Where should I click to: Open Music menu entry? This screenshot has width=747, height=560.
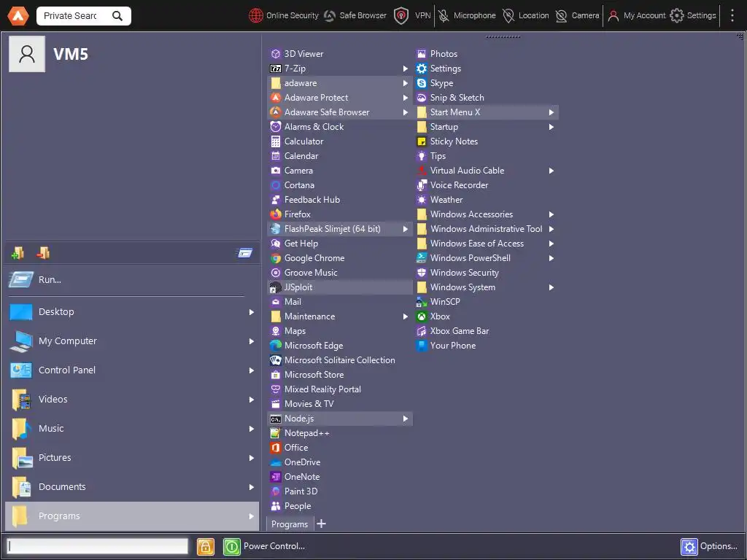(x=132, y=429)
